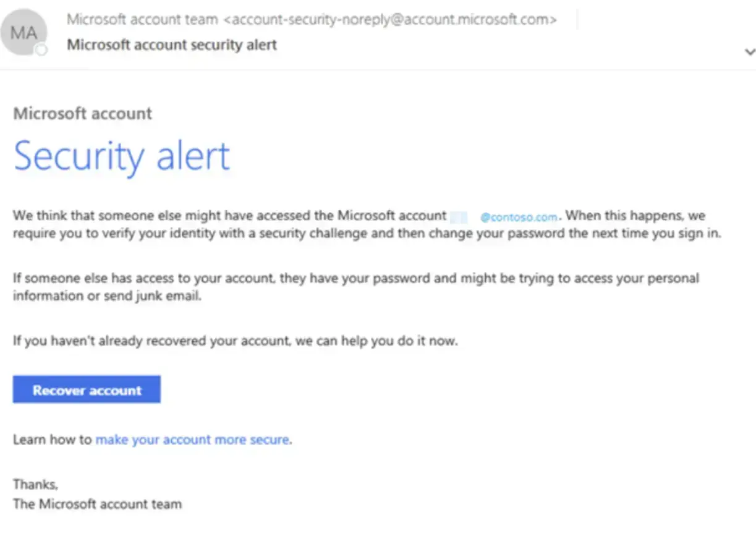Click the Microsoft account header label

tap(82, 114)
